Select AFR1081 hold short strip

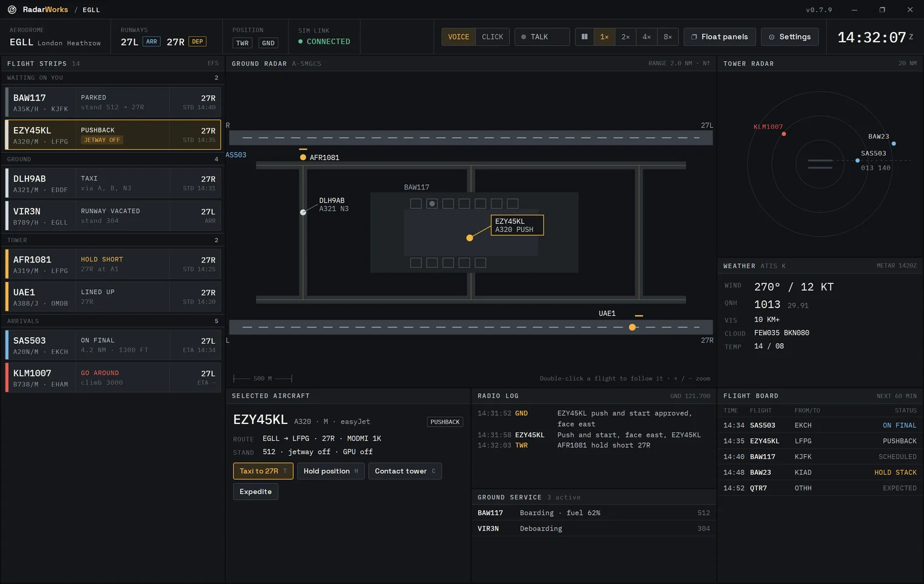113,264
